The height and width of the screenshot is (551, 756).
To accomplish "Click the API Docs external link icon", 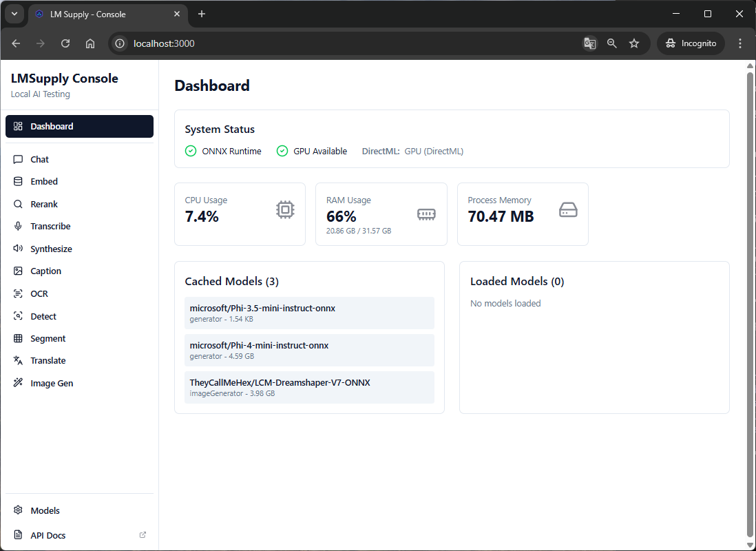I will coord(143,534).
